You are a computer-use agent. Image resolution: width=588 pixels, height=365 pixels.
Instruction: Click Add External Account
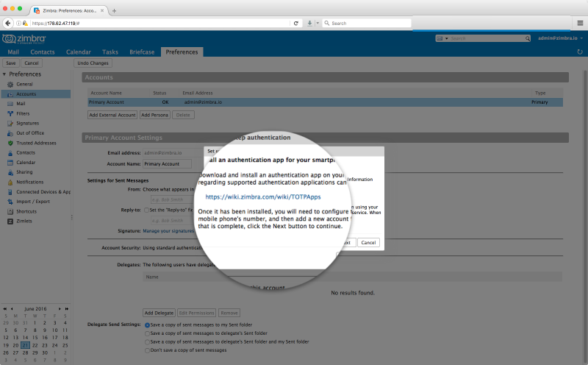click(x=112, y=115)
